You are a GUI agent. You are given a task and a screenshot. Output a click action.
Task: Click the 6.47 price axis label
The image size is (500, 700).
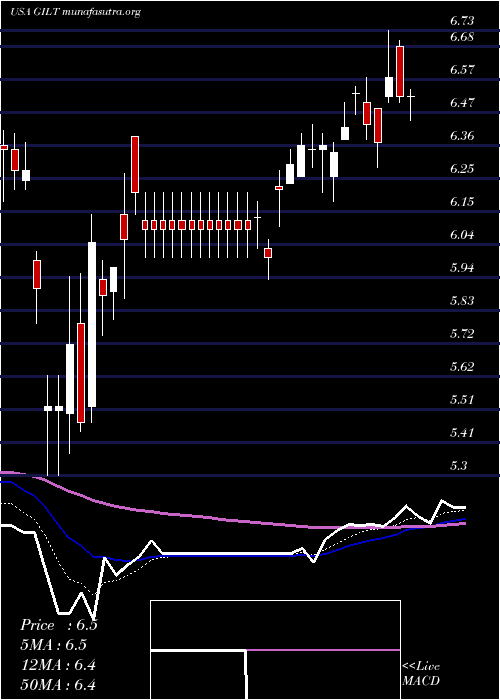(462, 103)
